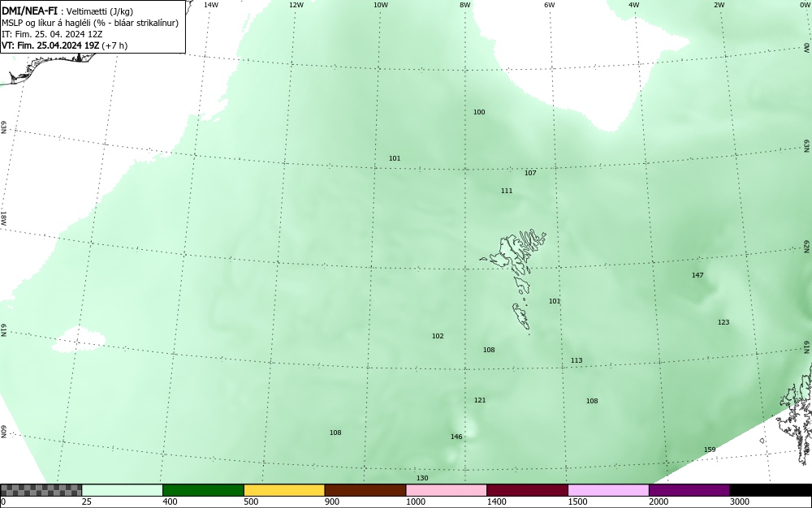The image size is (812, 508).
Task: Click the legend tick label 500
Action: coord(251,502)
